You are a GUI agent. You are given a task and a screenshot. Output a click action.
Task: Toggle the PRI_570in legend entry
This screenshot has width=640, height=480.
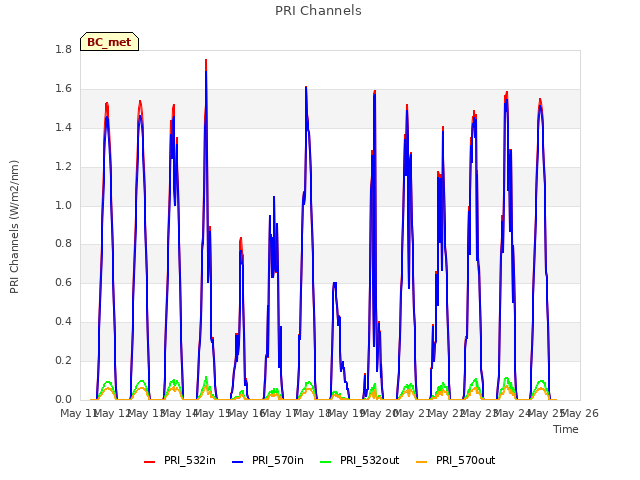[268, 460]
